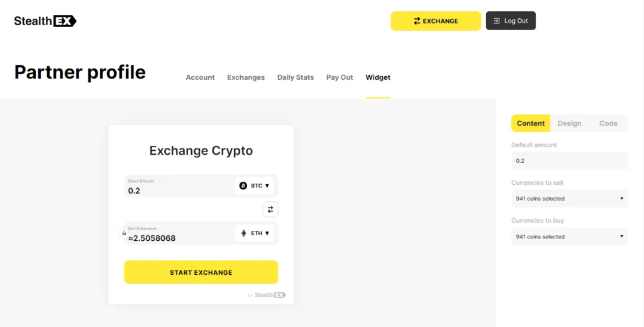The width and height of the screenshot is (644, 327).
Task: Click the 'by StealthEX' widget footer logo
Action: (267, 295)
